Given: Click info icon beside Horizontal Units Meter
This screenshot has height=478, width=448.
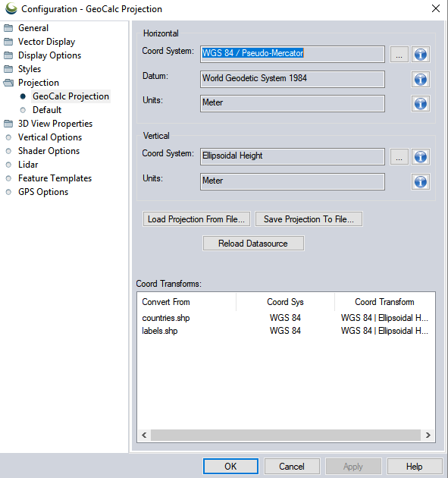Looking at the screenshot, I should [420, 104].
